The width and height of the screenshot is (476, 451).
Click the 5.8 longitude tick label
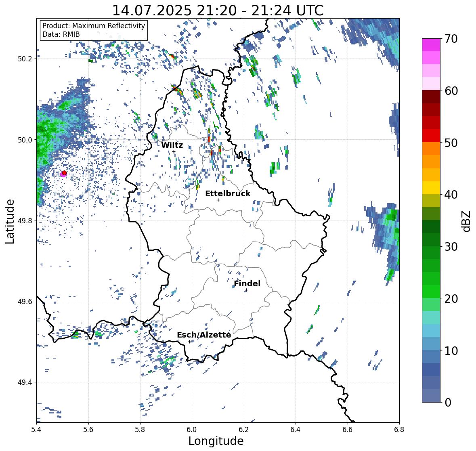[x=140, y=430]
